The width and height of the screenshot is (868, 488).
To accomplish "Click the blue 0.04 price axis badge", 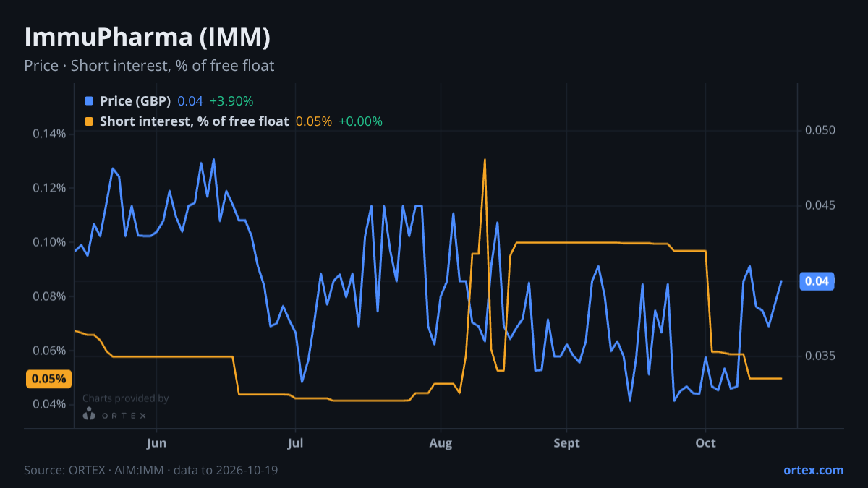I will click(x=817, y=281).
